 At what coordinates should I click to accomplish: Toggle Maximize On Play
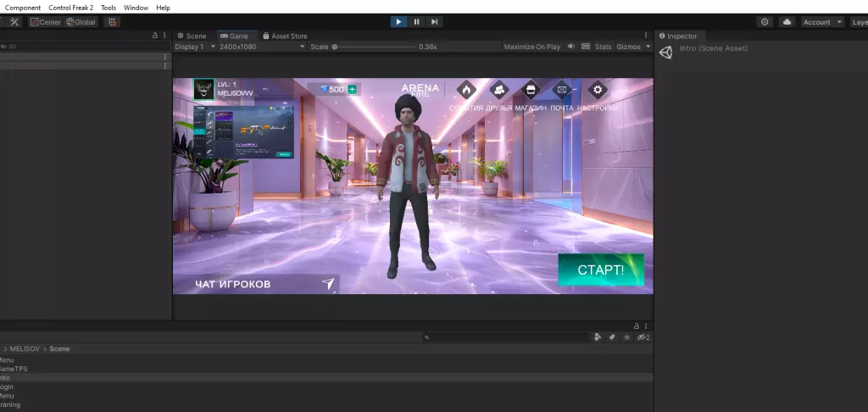click(x=531, y=47)
